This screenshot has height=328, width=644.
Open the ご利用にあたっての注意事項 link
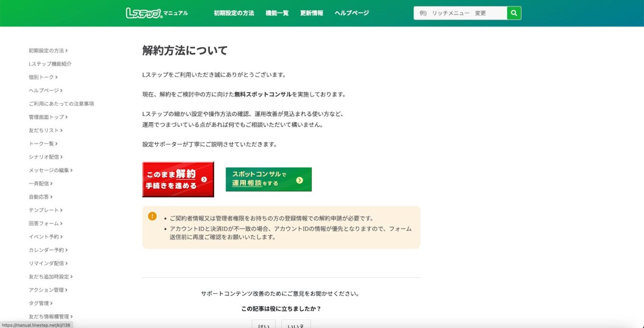[61, 103]
